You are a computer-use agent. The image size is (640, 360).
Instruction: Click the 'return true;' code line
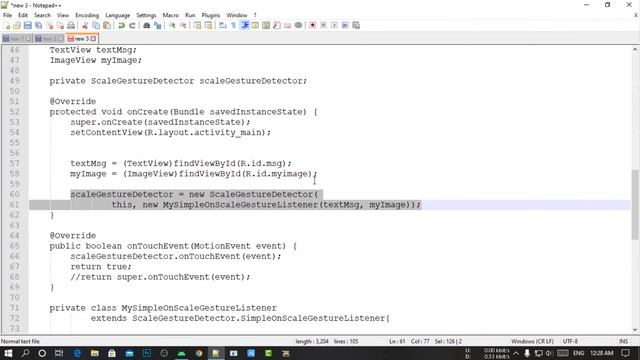coord(101,267)
